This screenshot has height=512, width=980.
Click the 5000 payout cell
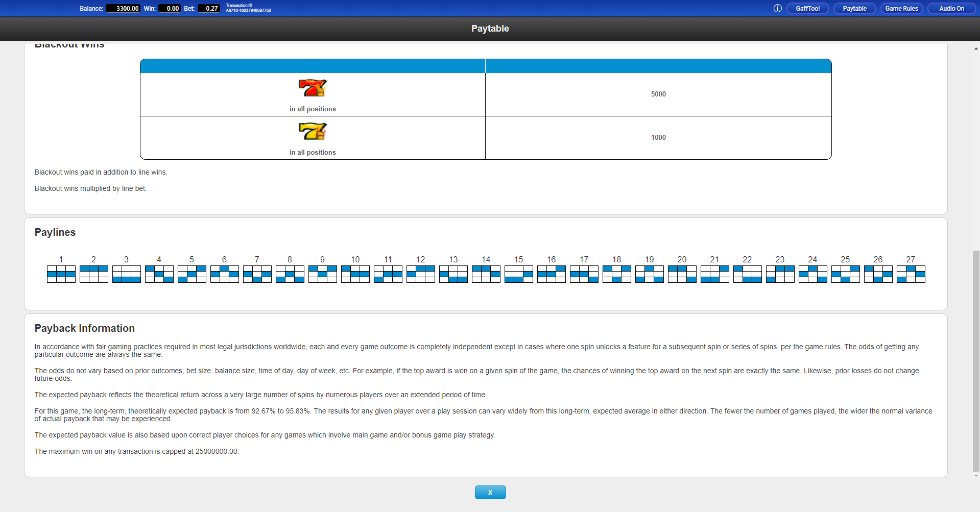[x=658, y=94]
